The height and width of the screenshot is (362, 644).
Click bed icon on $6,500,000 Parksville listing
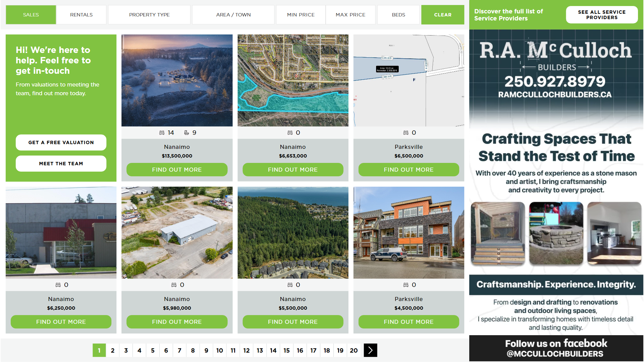pos(406,133)
